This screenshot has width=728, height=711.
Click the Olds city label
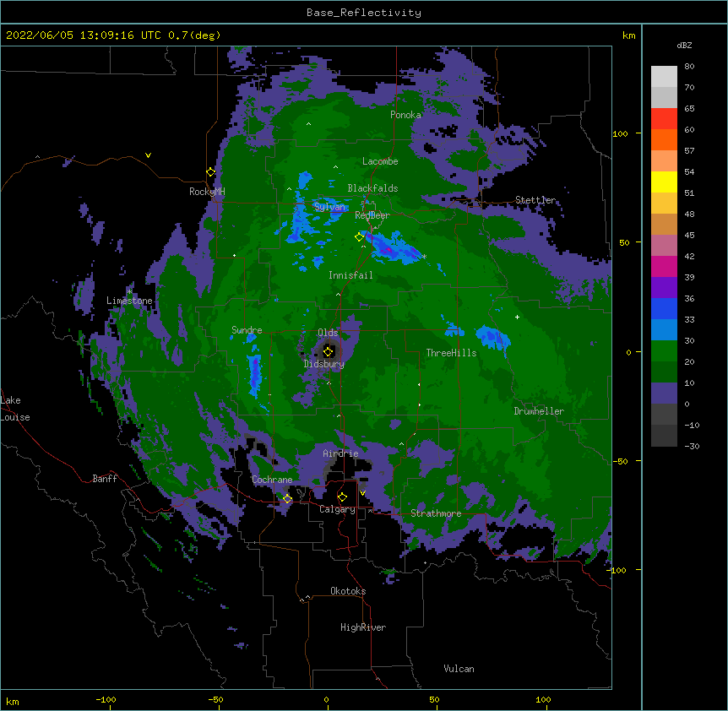[328, 333]
